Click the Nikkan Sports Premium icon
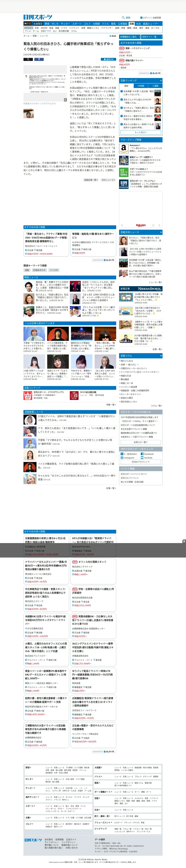 tap(124, 184)
